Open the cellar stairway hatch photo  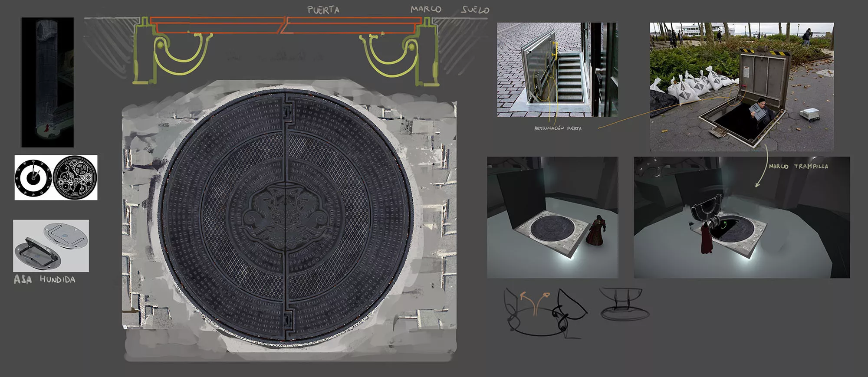pos(557,69)
